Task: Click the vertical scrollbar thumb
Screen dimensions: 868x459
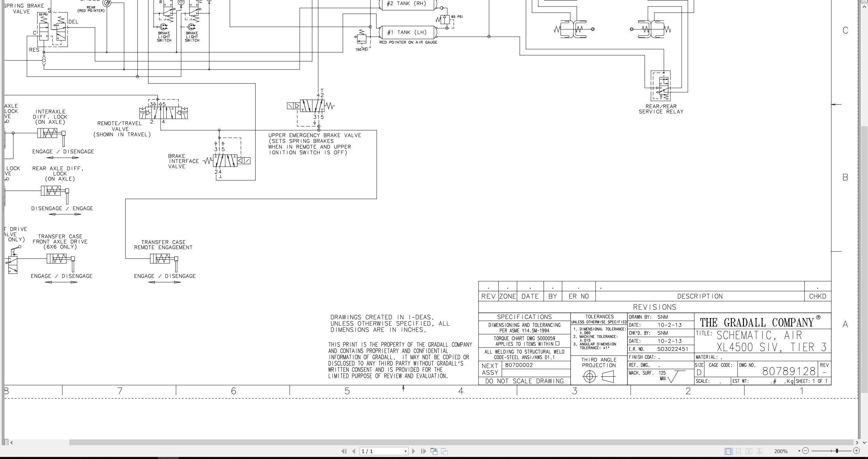Action: pyautogui.click(x=864, y=260)
